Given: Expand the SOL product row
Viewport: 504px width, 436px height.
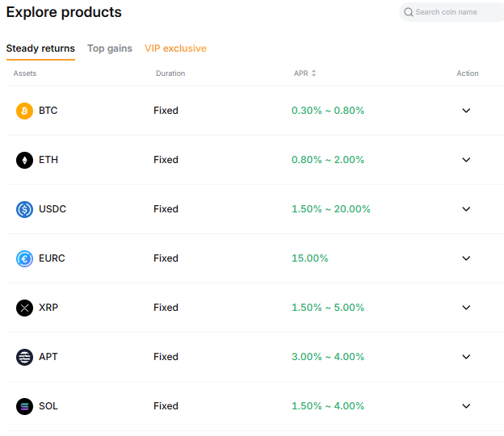Looking at the screenshot, I should (466, 406).
